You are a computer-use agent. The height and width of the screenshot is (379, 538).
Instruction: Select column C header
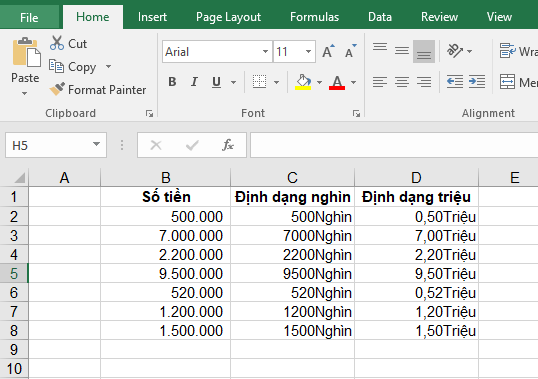coord(292,178)
